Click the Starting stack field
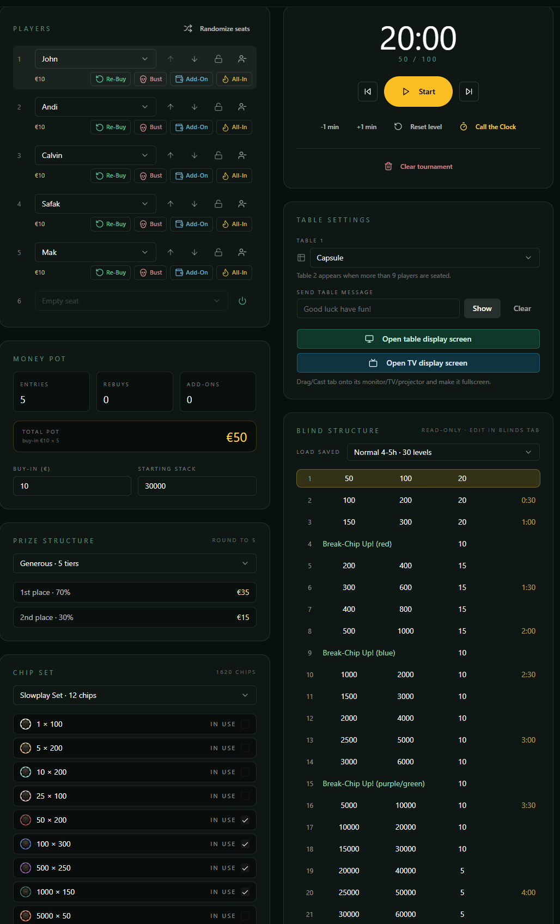Viewport: 560px width, 924px height. coord(197,486)
